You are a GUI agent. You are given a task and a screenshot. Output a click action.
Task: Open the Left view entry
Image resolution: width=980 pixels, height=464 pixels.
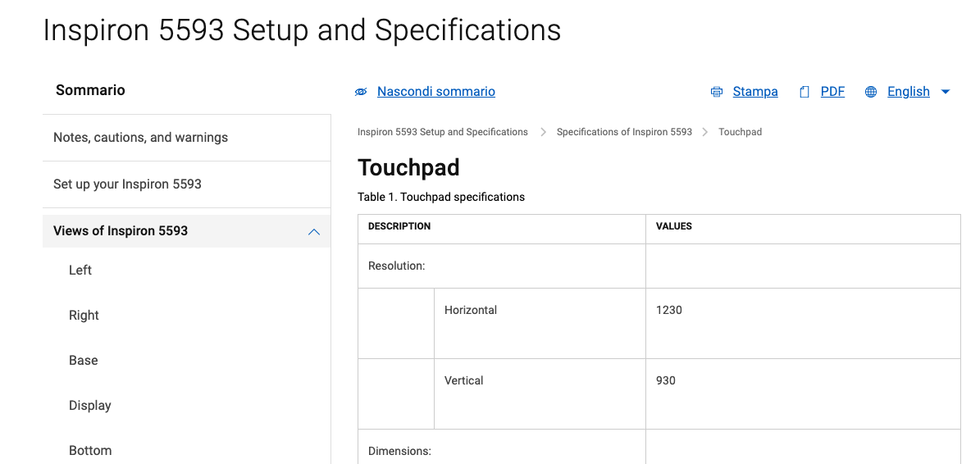tap(80, 271)
